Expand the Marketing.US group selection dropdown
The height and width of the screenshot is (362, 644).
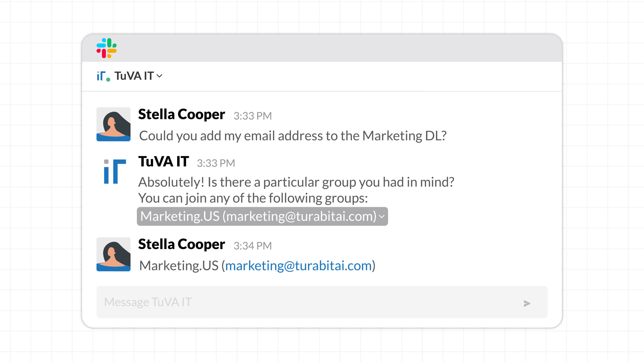point(262,216)
